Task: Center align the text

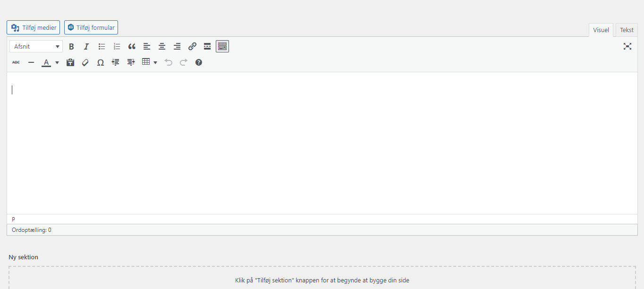Action: click(162, 46)
